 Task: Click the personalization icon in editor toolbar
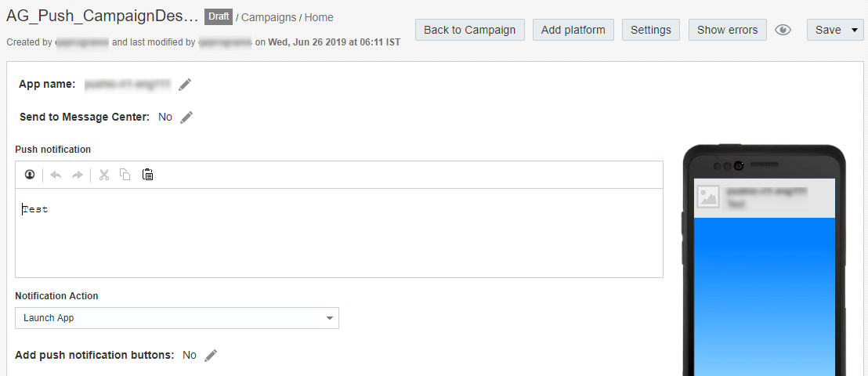[x=30, y=175]
